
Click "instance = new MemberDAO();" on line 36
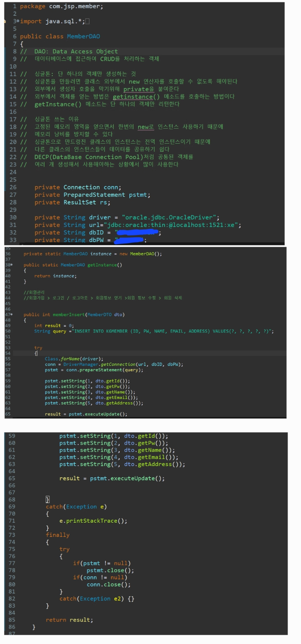click(126, 254)
